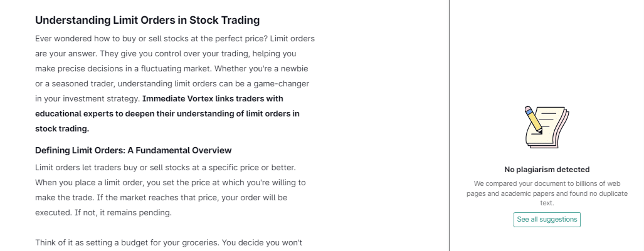Click the See all suggestions button
Viewport: 644px width, 251px height.
click(x=547, y=220)
